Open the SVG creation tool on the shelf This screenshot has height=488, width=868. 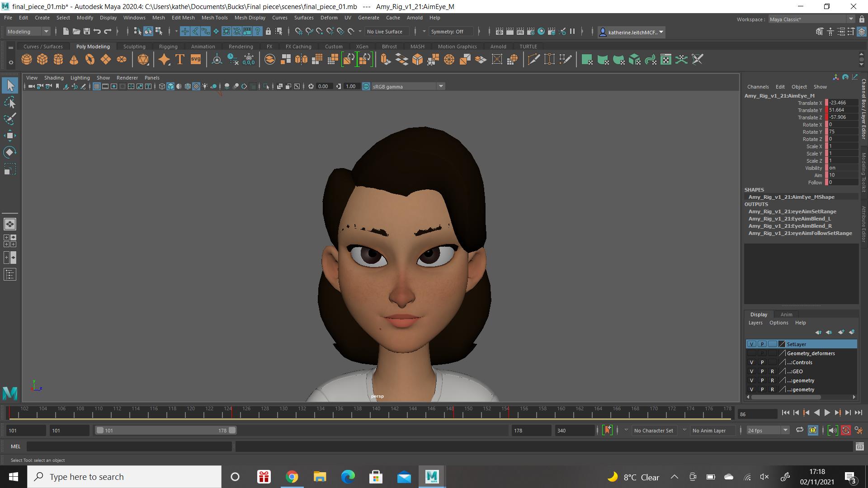(x=195, y=59)
